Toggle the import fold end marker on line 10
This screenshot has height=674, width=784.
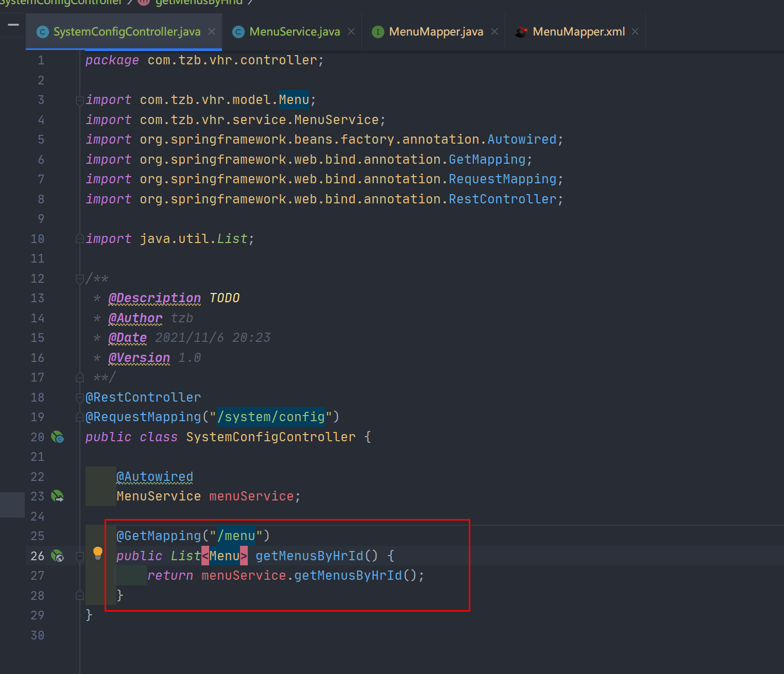click(80, 239)
